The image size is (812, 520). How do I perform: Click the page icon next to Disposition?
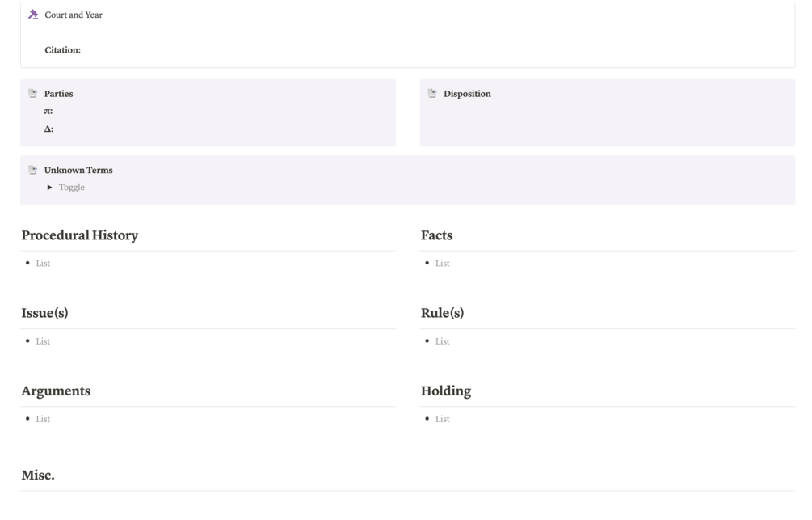coord(432,93)
